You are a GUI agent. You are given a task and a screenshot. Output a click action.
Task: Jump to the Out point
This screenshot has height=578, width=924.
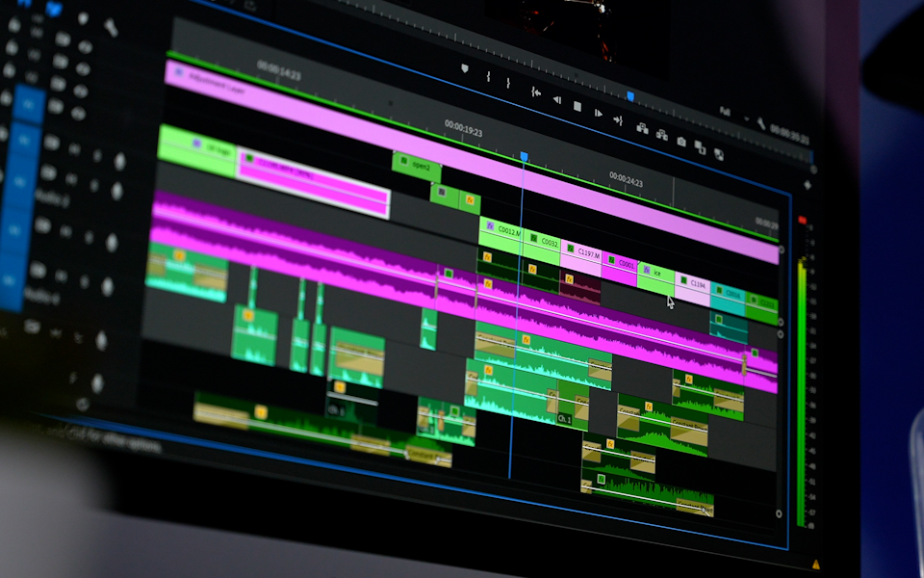618,120
